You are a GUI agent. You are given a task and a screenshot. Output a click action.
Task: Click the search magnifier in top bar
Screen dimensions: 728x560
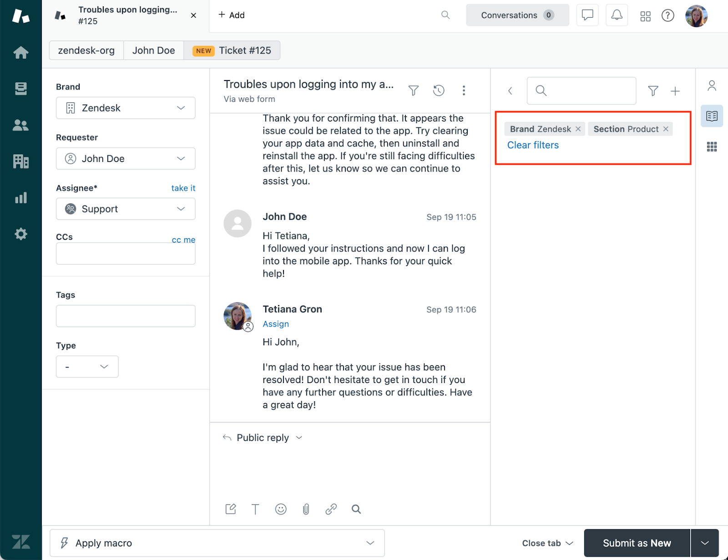coord(445,15)
